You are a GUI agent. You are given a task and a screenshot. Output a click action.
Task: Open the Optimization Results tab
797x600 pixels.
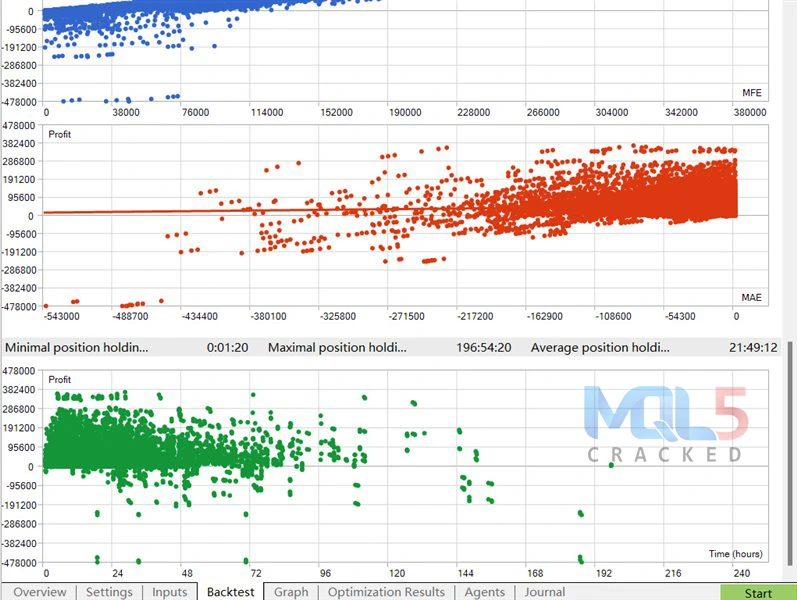pyautogui.click(x=386, y=592)
